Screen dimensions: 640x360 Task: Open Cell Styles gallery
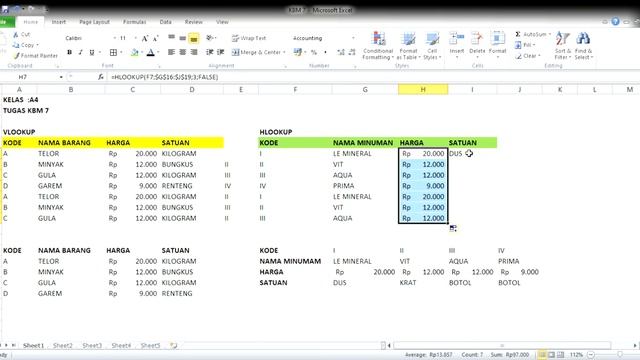pos(432,46)
